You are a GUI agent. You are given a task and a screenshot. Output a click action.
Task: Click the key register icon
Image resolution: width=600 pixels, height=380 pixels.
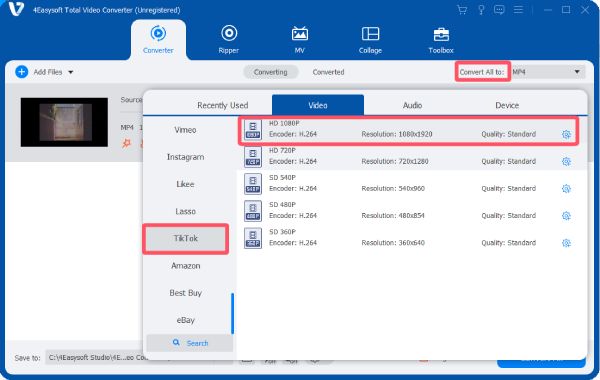(481, 10)
